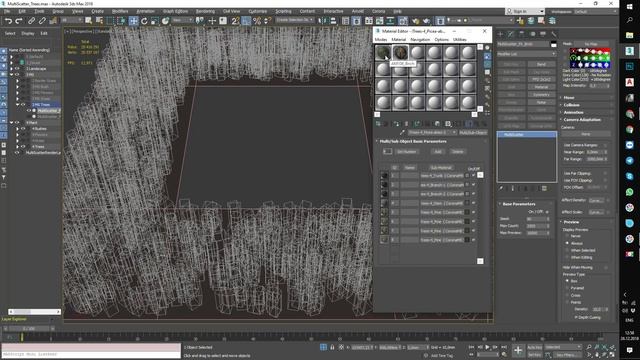Select the Cross preview type radio

(x=567, y=295)
